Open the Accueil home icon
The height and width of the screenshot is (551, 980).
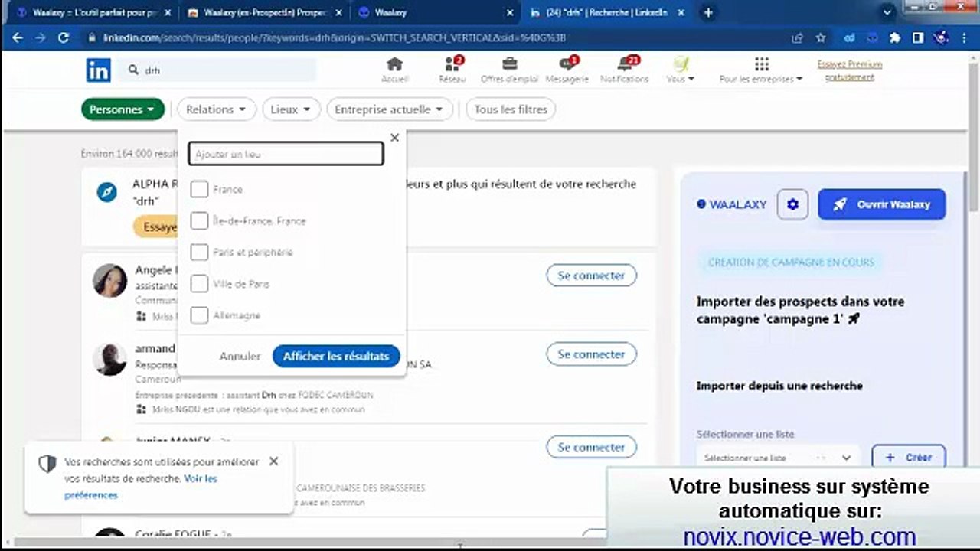click(x=395, y=70)
